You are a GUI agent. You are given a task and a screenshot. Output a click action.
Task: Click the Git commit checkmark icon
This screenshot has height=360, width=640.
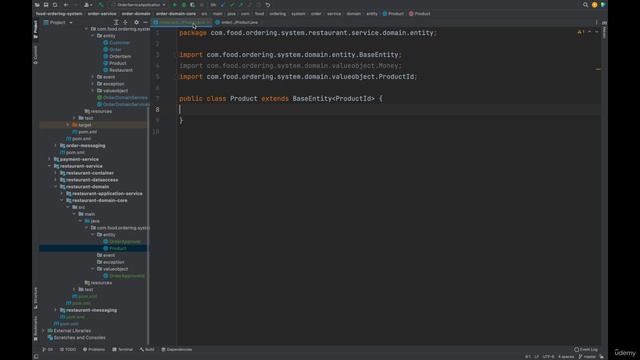tap(232, 5)
